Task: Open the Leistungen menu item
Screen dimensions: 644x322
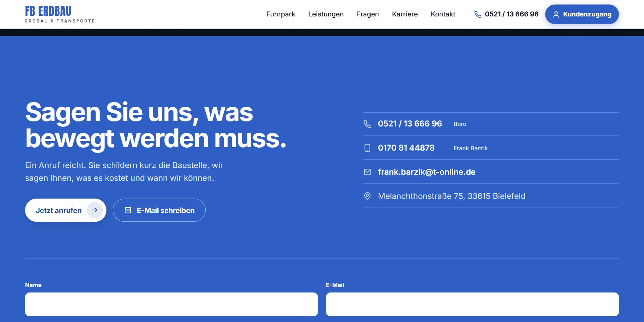Action: 326,14
